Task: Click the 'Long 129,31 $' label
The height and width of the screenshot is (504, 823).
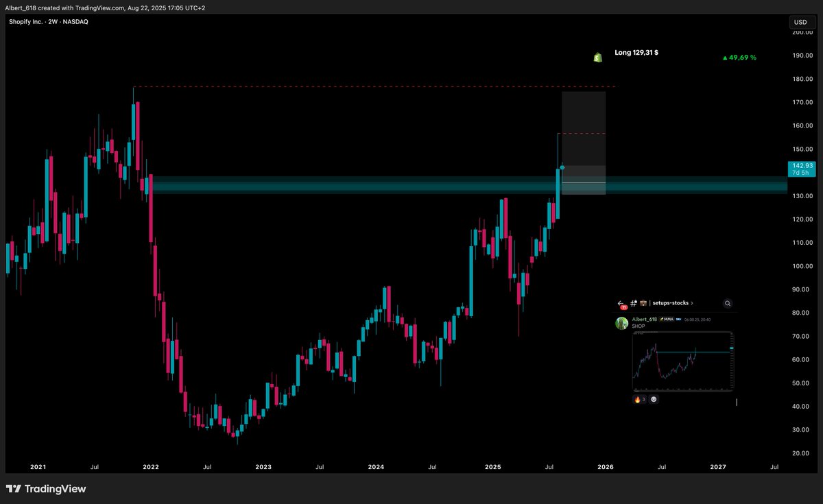Action: 636,52
